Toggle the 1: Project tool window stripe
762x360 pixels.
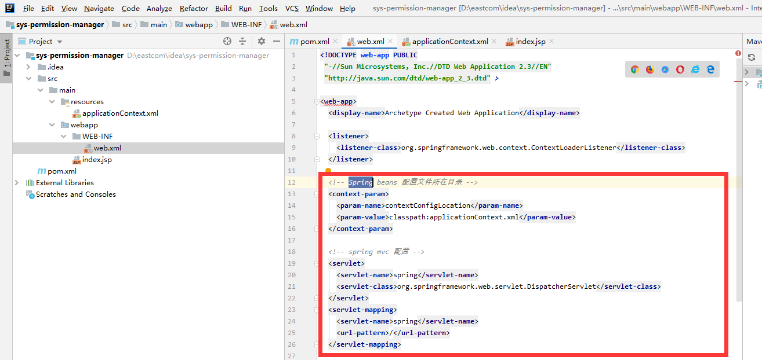pyautogui.click(x=6, y=58)
